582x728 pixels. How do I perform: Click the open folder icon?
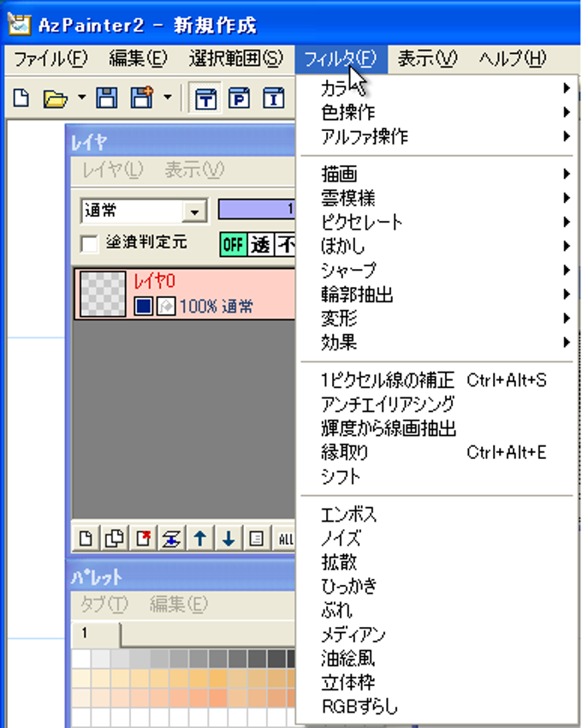[x=55, y=98]
